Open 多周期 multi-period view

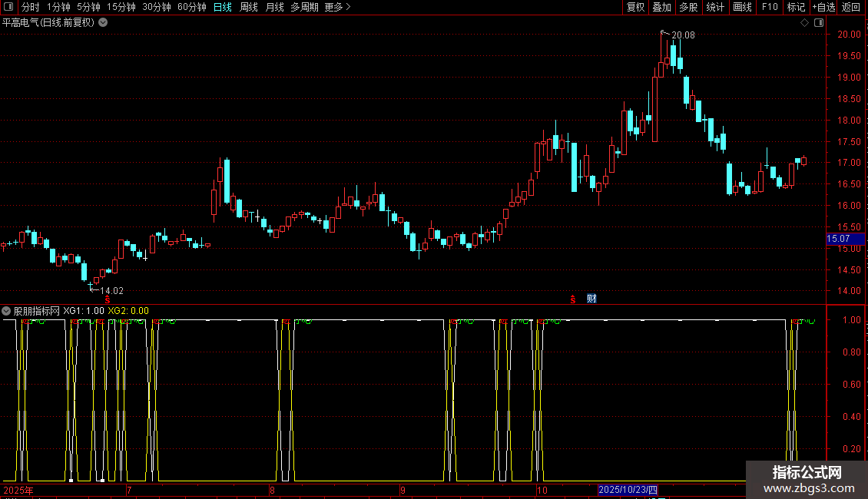click(304, 7)
